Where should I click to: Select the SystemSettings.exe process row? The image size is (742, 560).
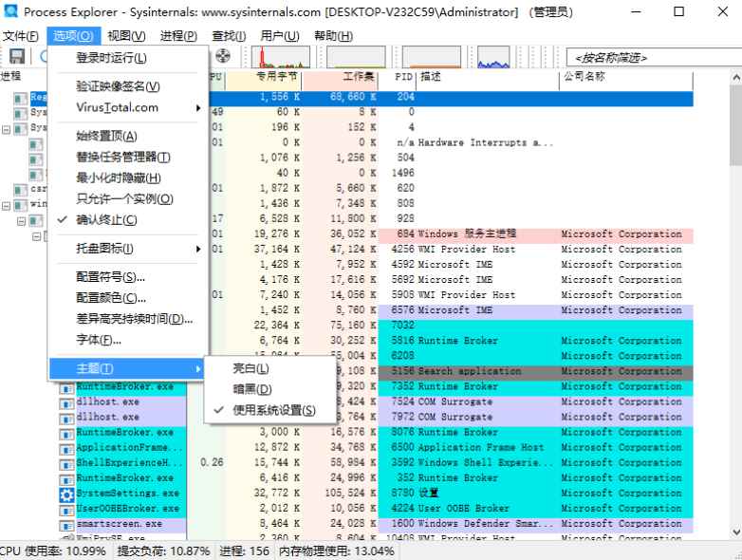coord(376,494)
